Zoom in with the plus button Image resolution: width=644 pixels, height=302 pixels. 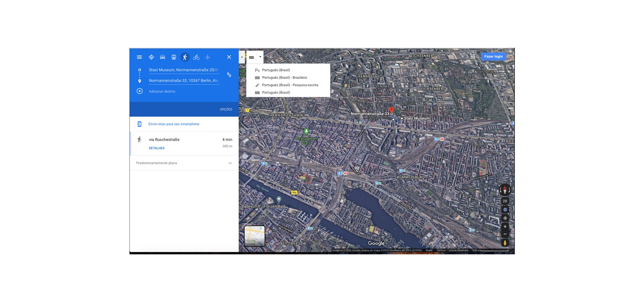pos(505,226)
